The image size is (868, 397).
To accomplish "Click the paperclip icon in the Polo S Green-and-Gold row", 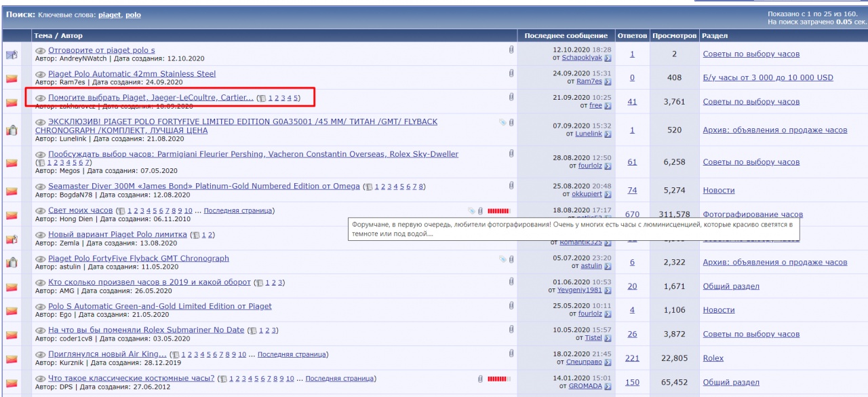I will click(511, 305).
